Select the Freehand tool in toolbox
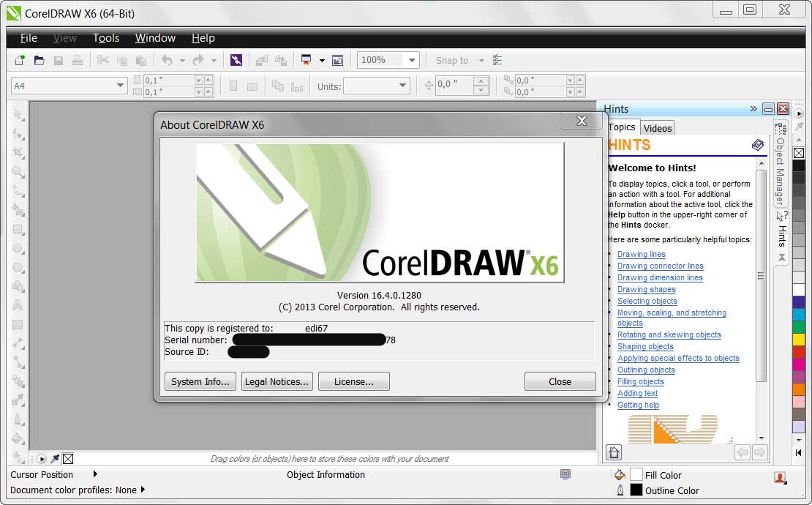 click(18, 191)
